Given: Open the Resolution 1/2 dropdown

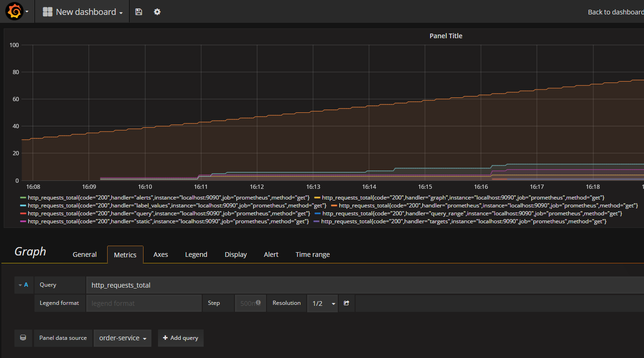Looking at the screenshot, I should 322,303.
